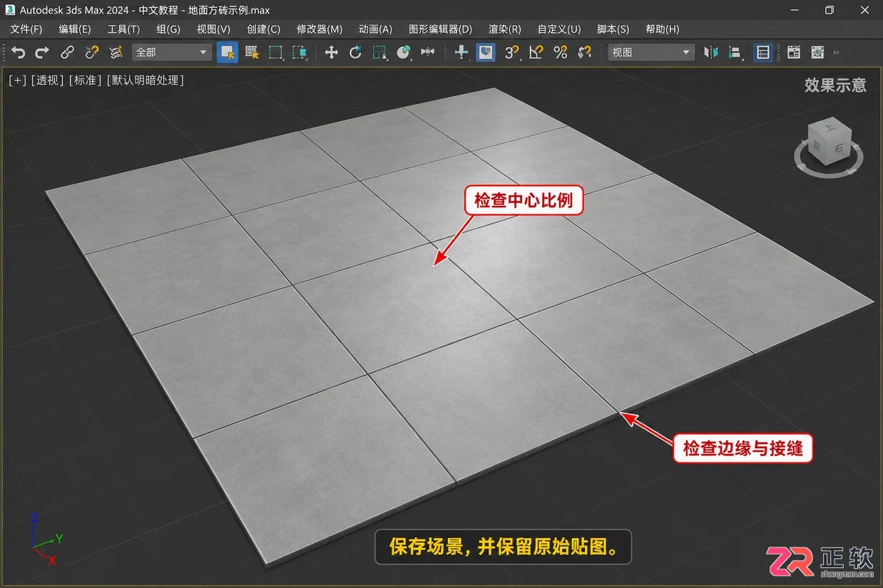
Task: Activate the Select and Scale tool
Action: coord(379,52)
